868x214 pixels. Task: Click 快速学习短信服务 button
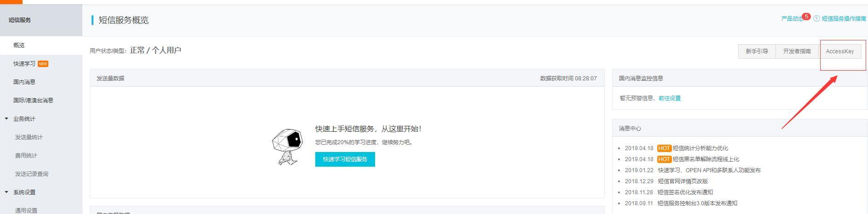pyautogui.click(x=345, y=159)
